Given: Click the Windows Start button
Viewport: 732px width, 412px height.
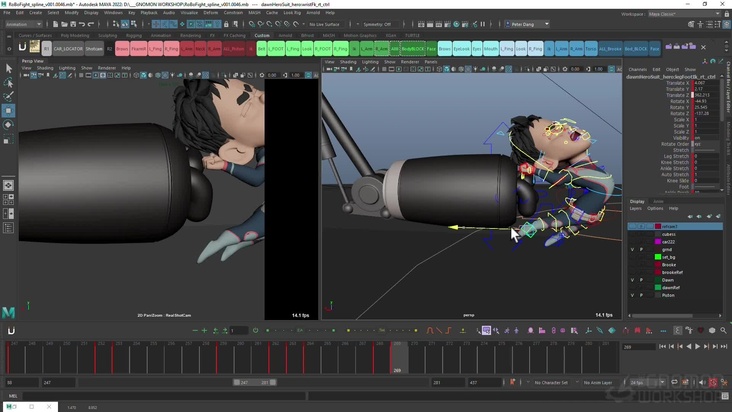Looking at the screenshot, I should pos(8,406).
